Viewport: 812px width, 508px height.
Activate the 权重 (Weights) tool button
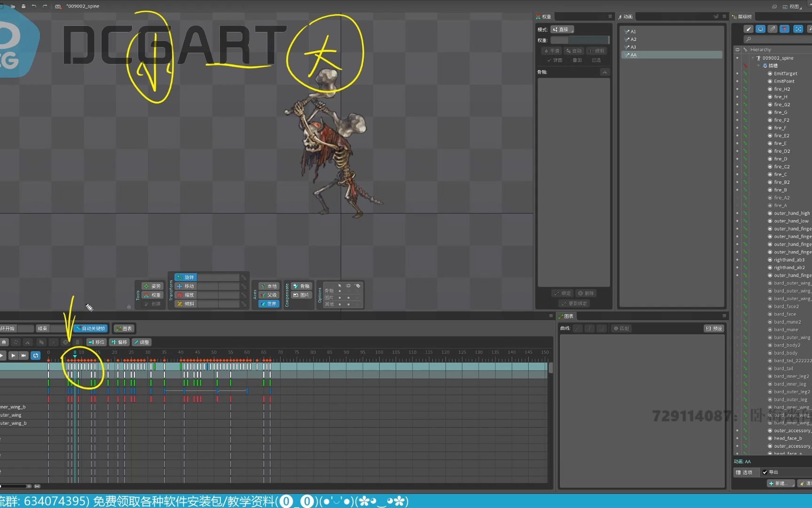click(x=152, y=295)
